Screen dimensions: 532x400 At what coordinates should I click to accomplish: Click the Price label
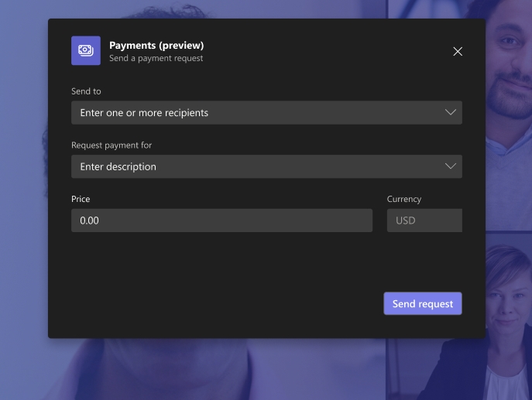click(81, 199)
